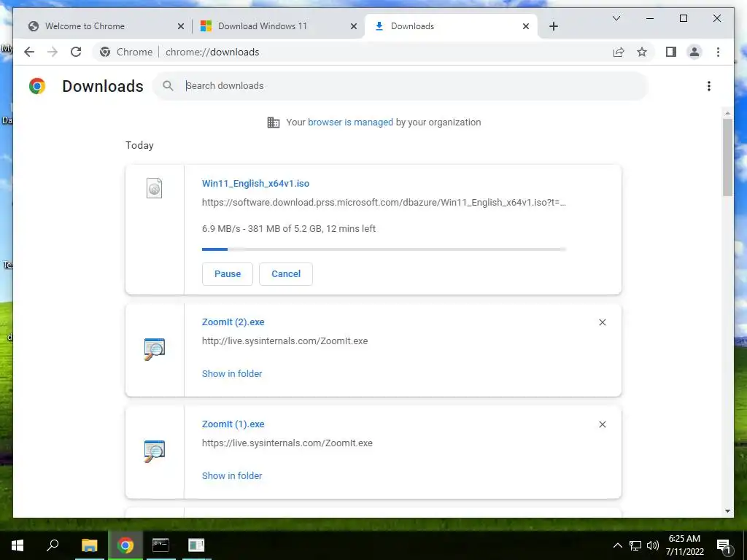Viewport: 747px width, 560px height.
Task: Open the Windows Start menu
Action: 18,545
